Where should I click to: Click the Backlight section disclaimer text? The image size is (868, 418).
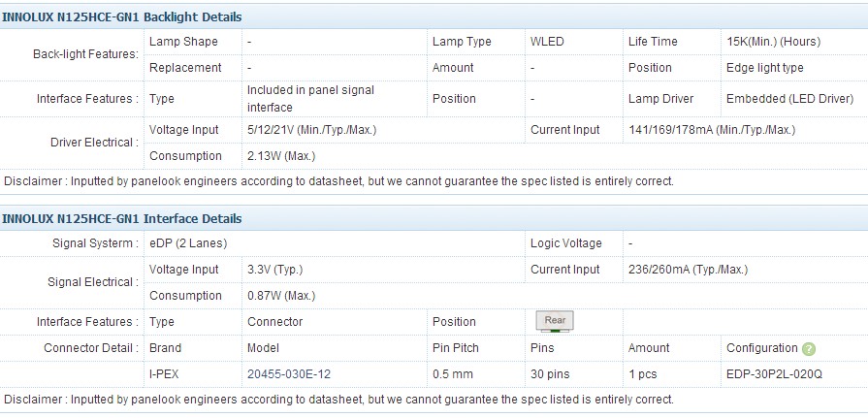point(338,181)
